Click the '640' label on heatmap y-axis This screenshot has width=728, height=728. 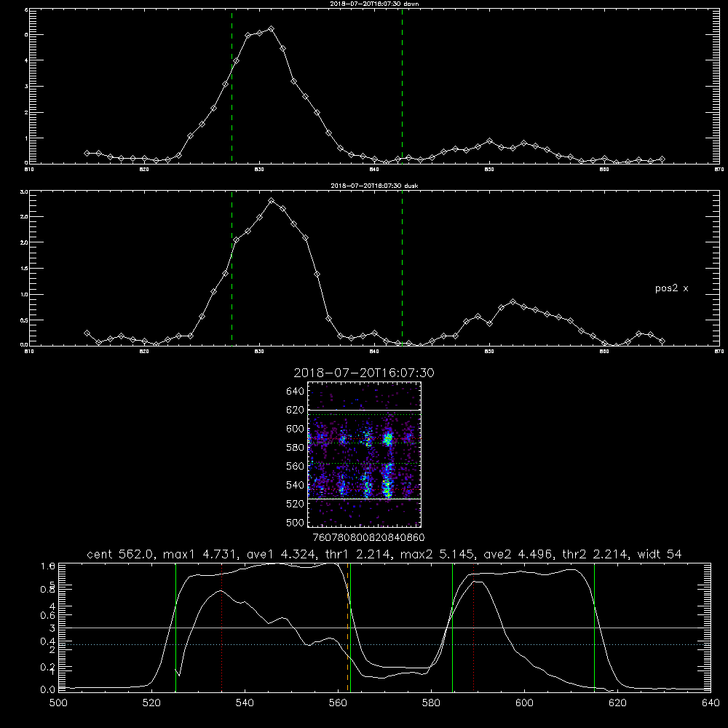point(296,392)
